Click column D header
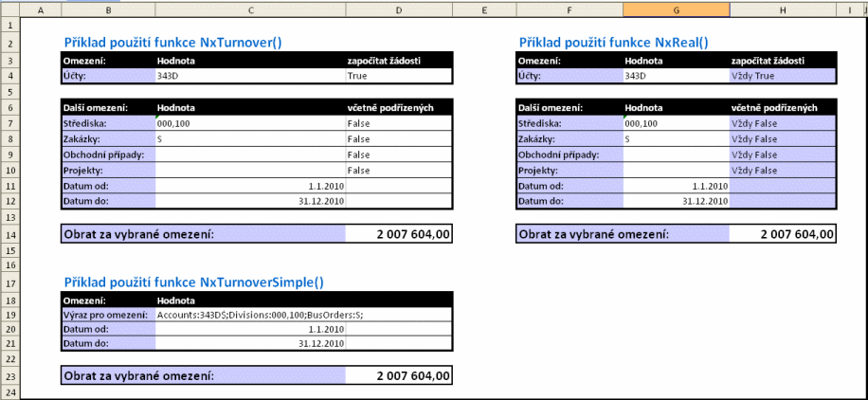 tap(398, 9)
